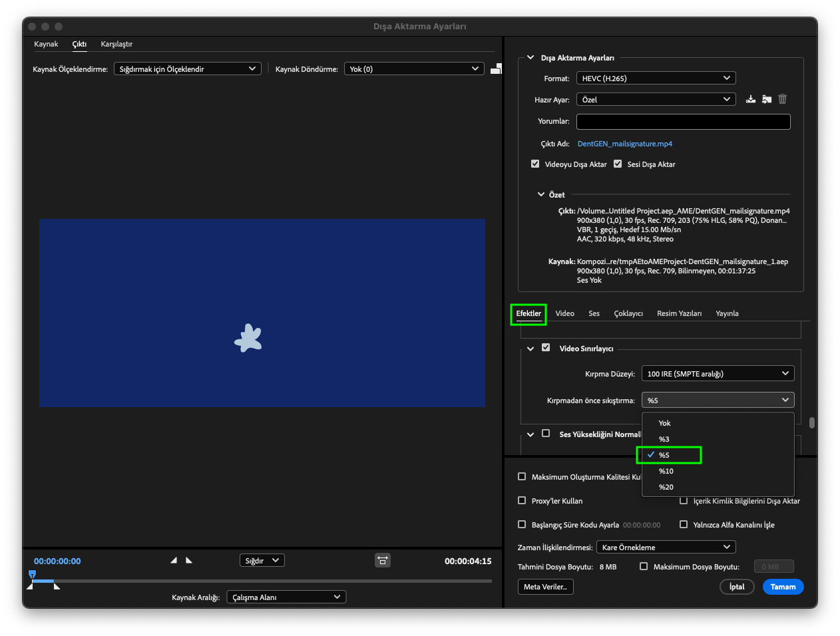The image size is (840, 636).
Task: Click the delete preset trash icon
Action: pyautogui.click(x=783, y=99)
